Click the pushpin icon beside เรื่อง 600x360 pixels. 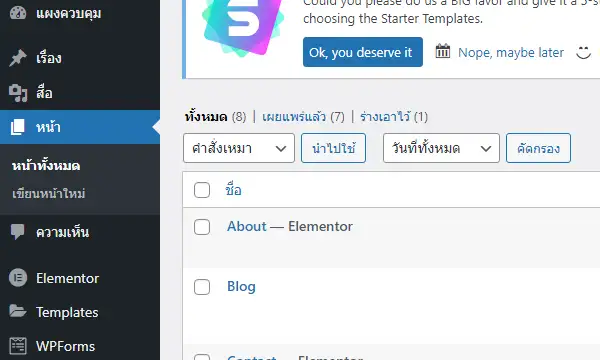point(18,58)
